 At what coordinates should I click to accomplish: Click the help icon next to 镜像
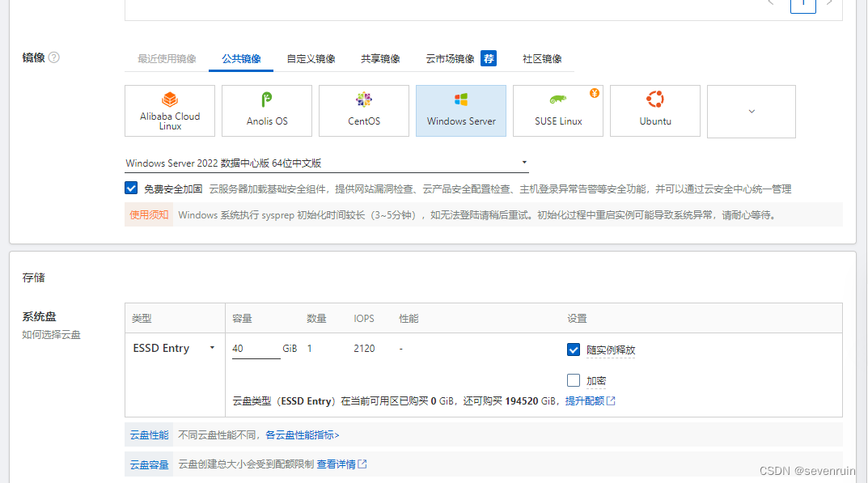[54, 57]
